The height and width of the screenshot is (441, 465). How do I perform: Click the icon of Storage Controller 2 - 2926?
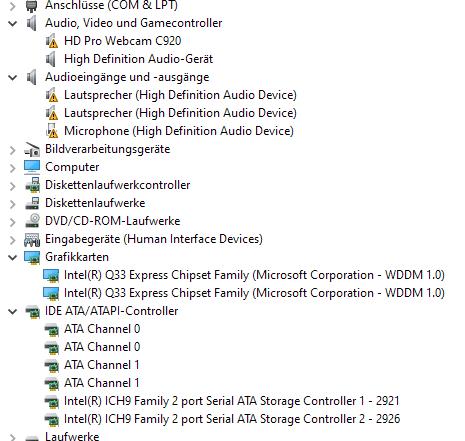point(52,420)
